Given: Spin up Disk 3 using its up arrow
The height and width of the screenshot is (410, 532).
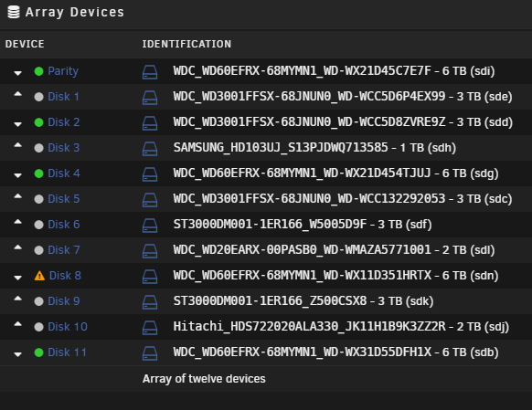Looking at the screenshot, I should pyautogui.click(x=18, y=146).
